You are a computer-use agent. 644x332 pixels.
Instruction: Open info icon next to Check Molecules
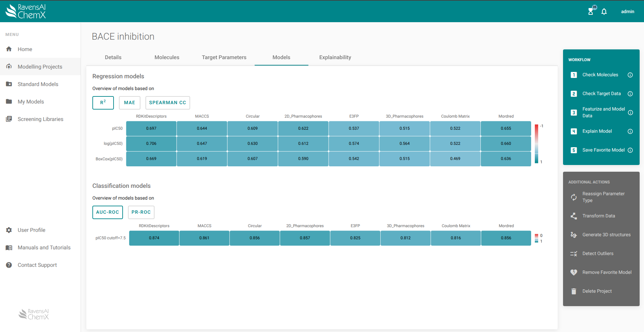[630, 75]
